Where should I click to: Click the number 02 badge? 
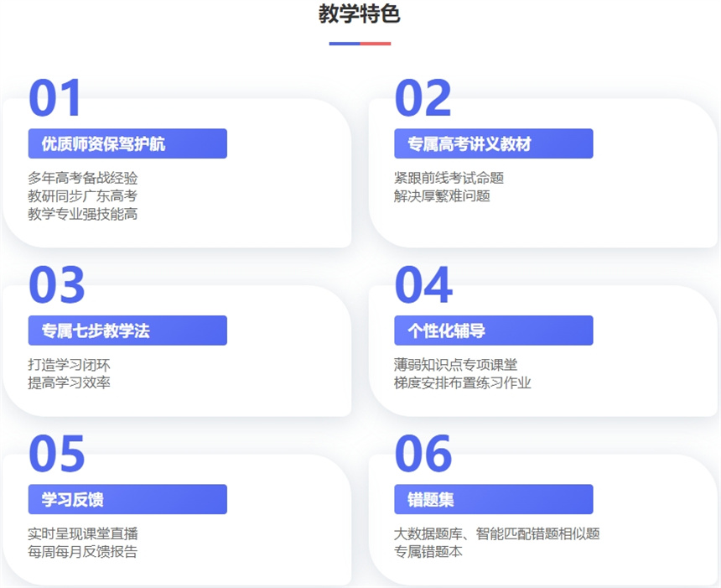point(424,97)
